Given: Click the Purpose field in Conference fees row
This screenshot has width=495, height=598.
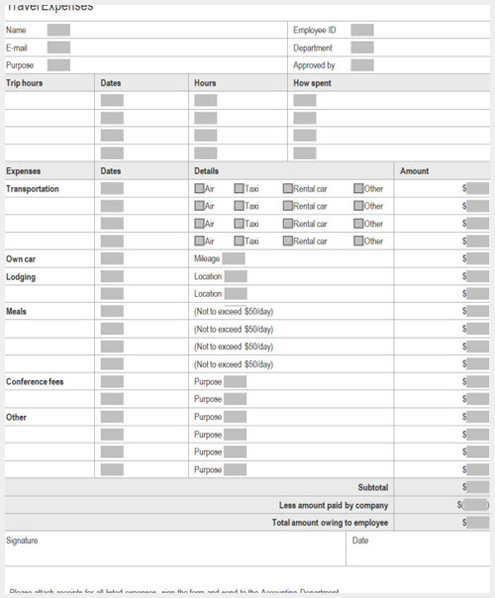Looking at the screenshot, I should 235,382.
